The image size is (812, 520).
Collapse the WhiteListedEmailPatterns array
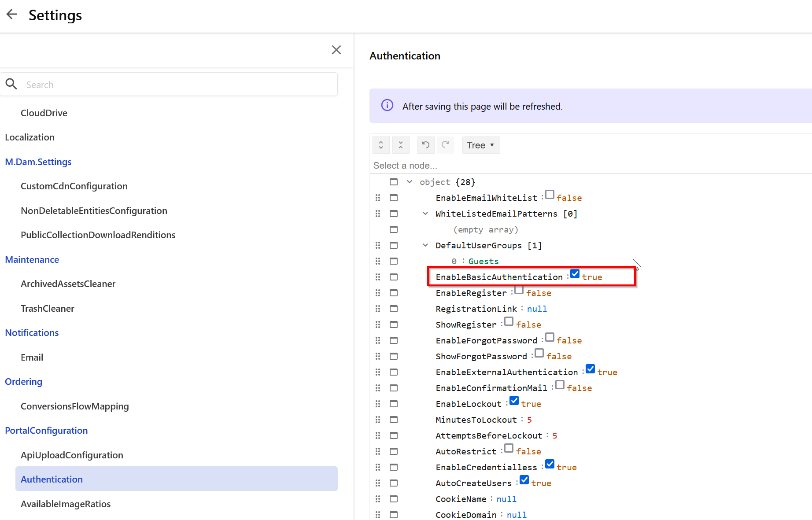pos(425,214)
